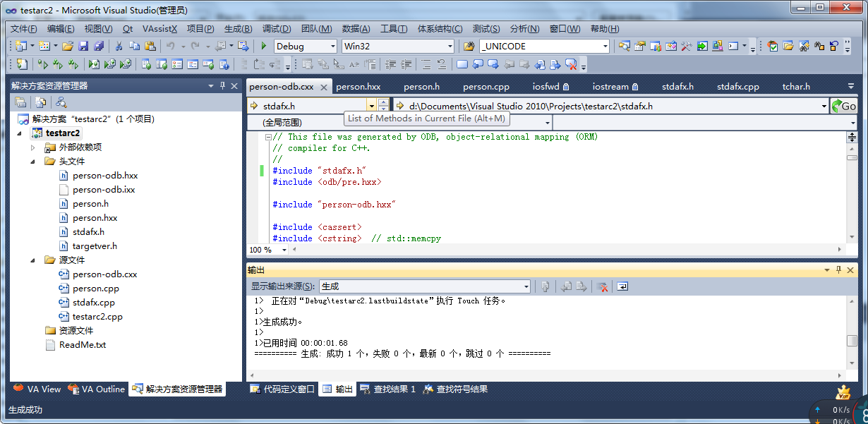Toggle word wrap icon in output panel
The image size is (868, 424).
coord(622,286)
